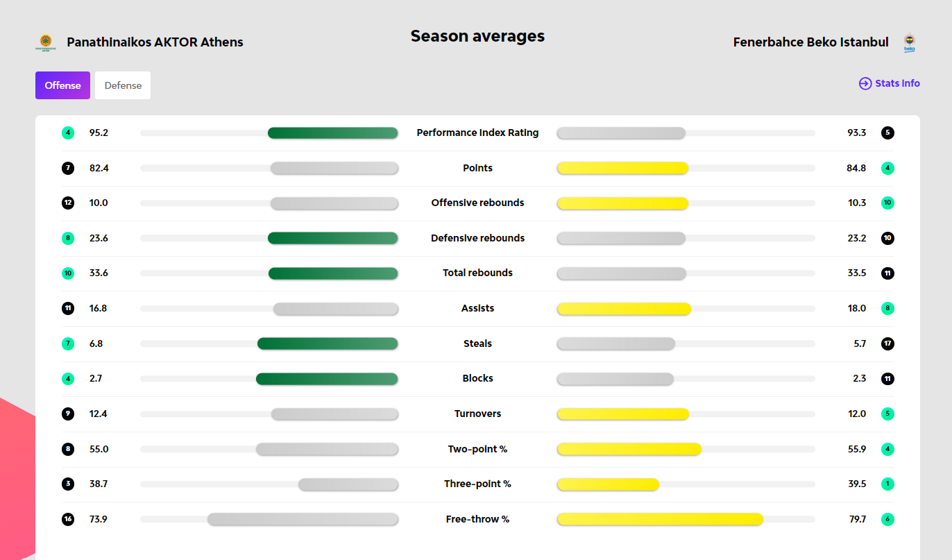The height and width of the screenshot is (560, 952).
Task: Click Panathinaikos rank 16 badge for Free-throw %
Action: click(67, 519)
